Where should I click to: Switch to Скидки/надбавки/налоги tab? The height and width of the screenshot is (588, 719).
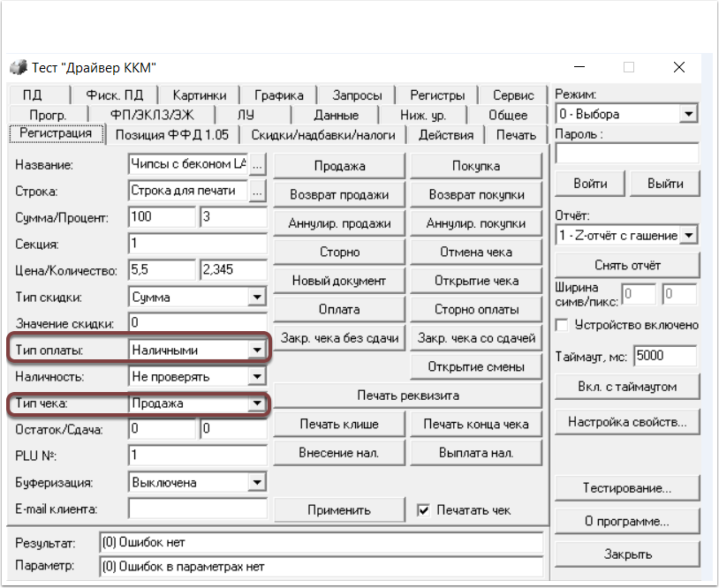pos(322,135)
